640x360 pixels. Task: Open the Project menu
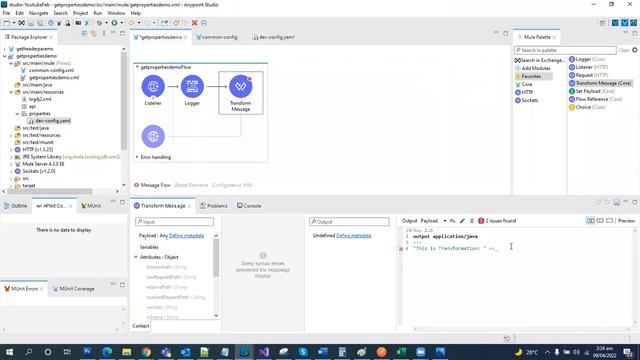80,13
